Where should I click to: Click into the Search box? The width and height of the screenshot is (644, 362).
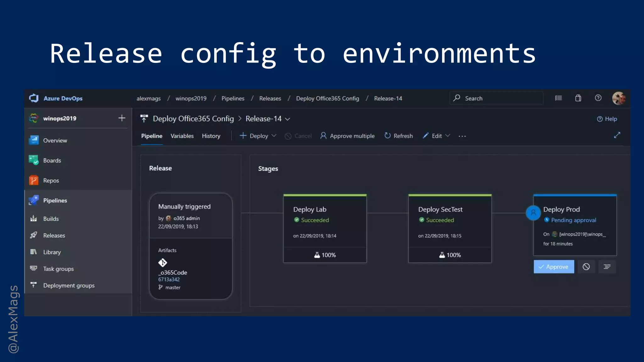coord(497,98)
